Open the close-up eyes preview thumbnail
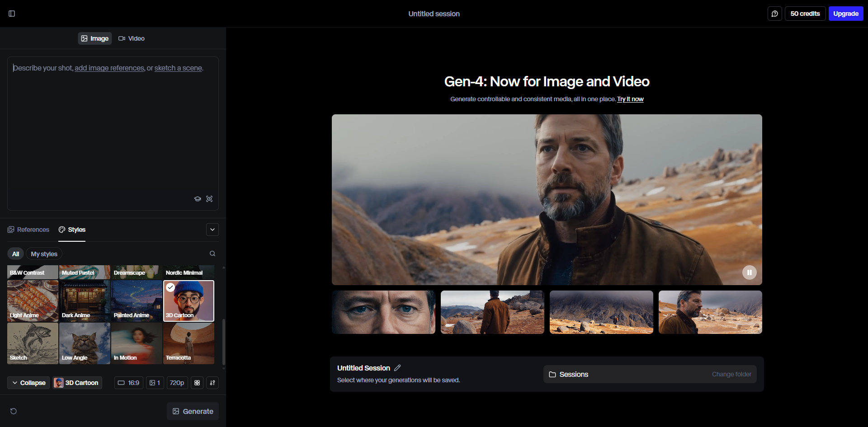Viewport: 868px width, 427px height. pos(383,312)
